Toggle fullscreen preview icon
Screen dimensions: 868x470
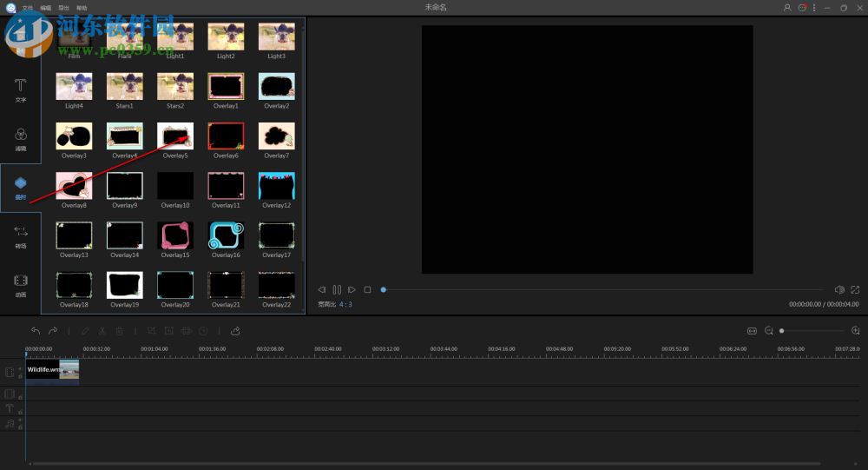coord(855,289)
